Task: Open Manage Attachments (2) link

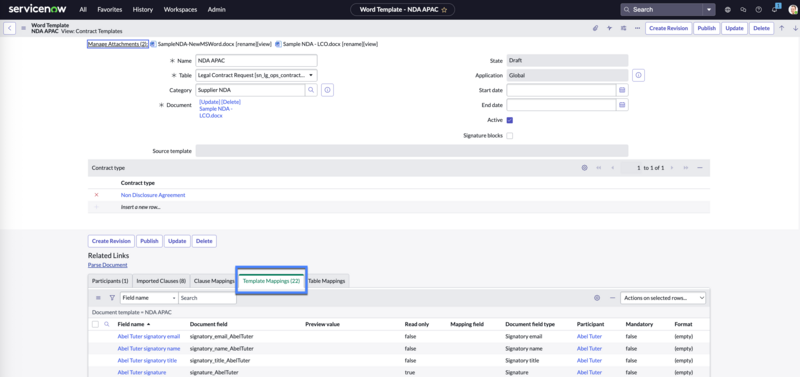Action: [x=118, y=44]
